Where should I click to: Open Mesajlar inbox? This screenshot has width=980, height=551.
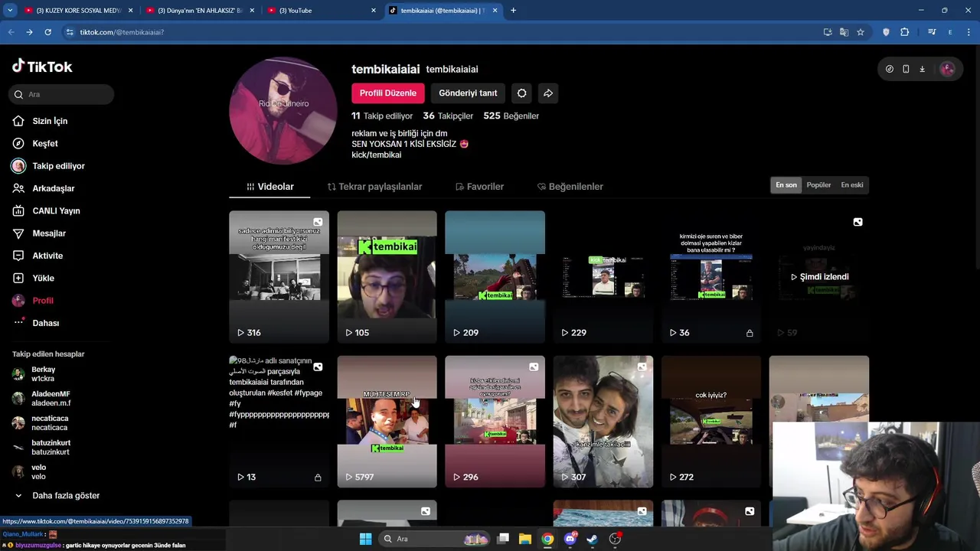[x=48, y=233]
